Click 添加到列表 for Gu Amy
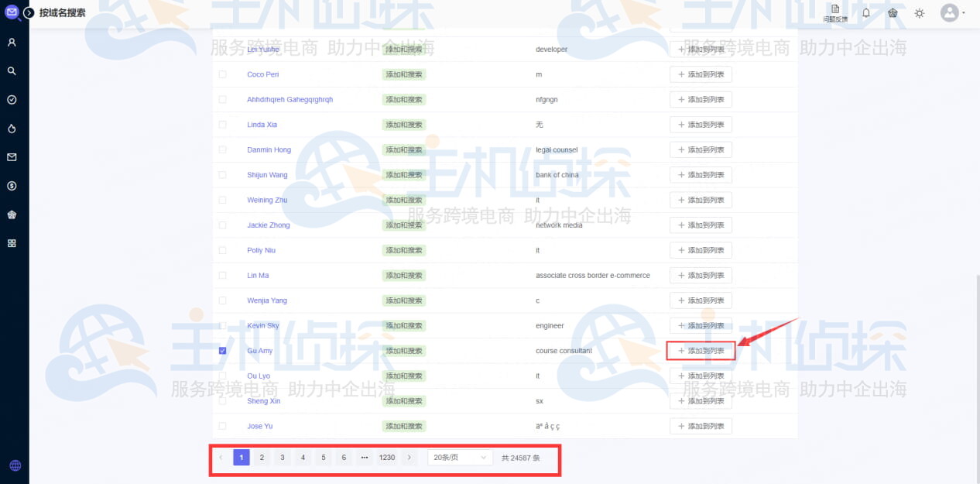This screenshot has width=980, height=484. (x=701, y=350)
